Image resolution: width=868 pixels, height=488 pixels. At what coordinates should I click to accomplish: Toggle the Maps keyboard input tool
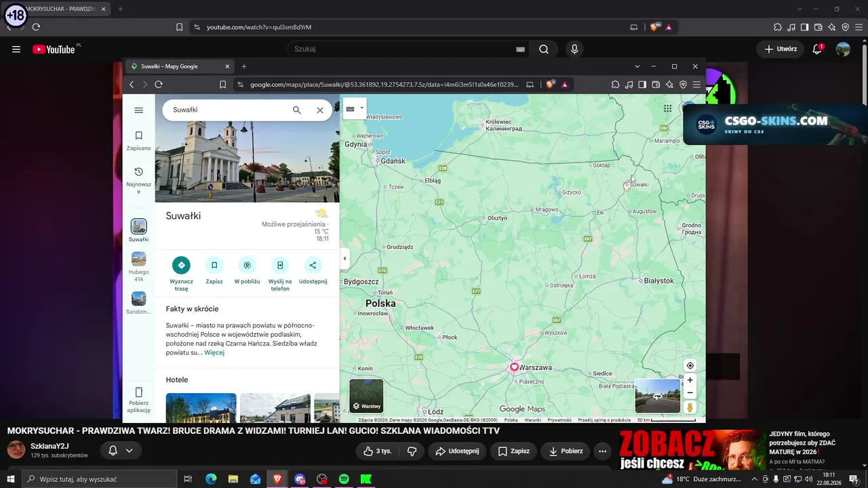[x=350, y=108]
